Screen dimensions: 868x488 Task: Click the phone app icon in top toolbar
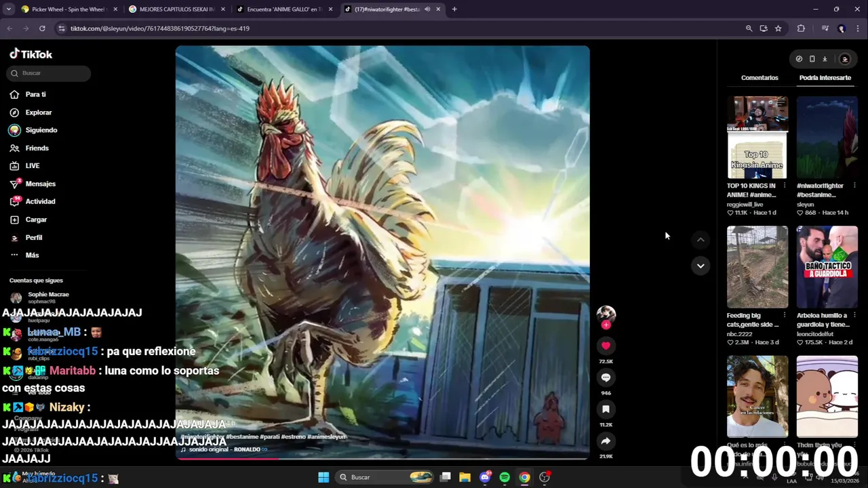coord(812,59)
